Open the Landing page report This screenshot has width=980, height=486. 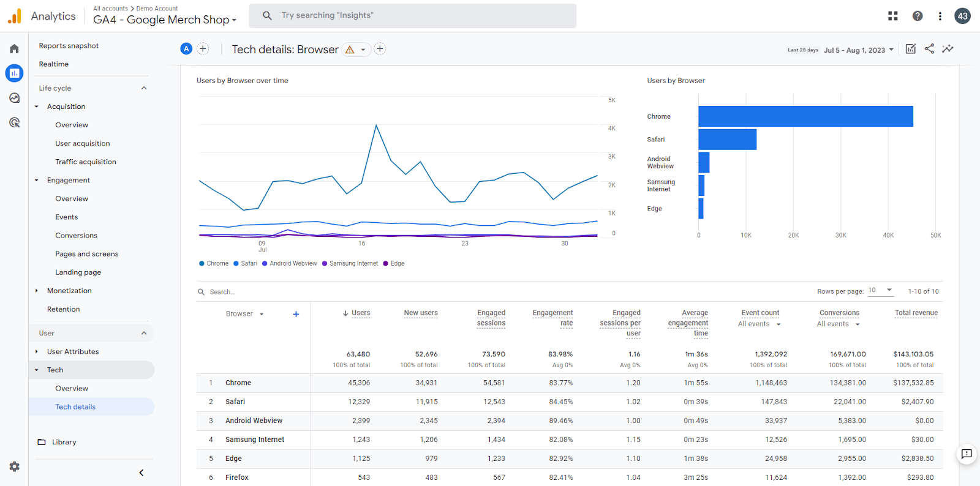coord(78,272)
